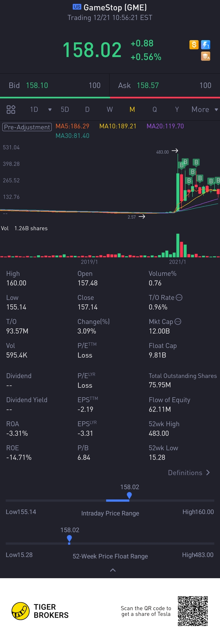Select the Y yearly chart tab
220x644 pixels.
pos(177,109)
